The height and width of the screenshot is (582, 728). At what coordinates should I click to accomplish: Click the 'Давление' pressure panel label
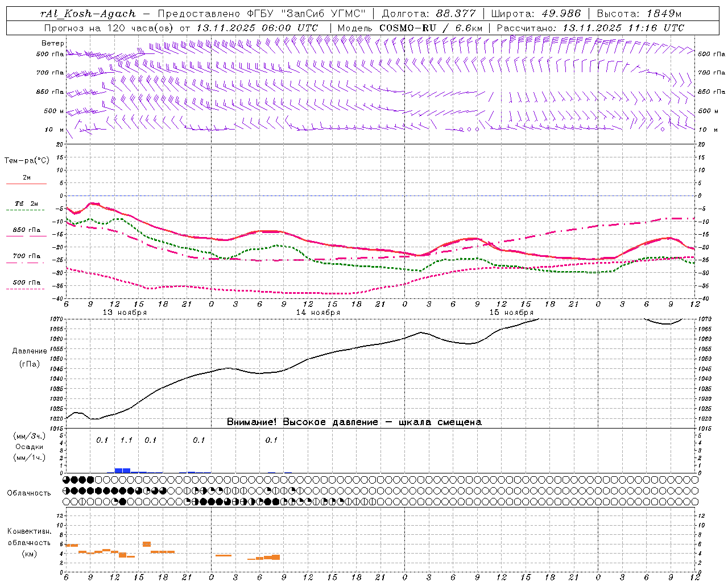click(30, 351)
